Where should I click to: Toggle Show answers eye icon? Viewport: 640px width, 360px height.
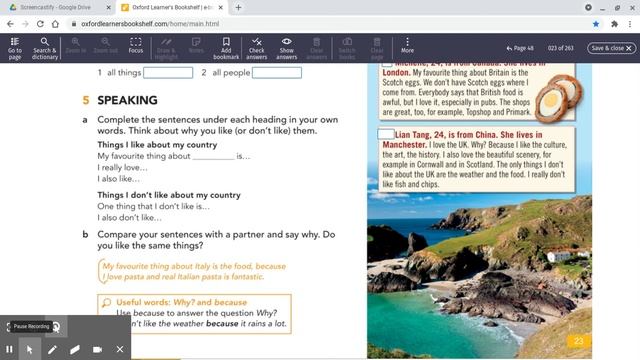pos(287,48)
